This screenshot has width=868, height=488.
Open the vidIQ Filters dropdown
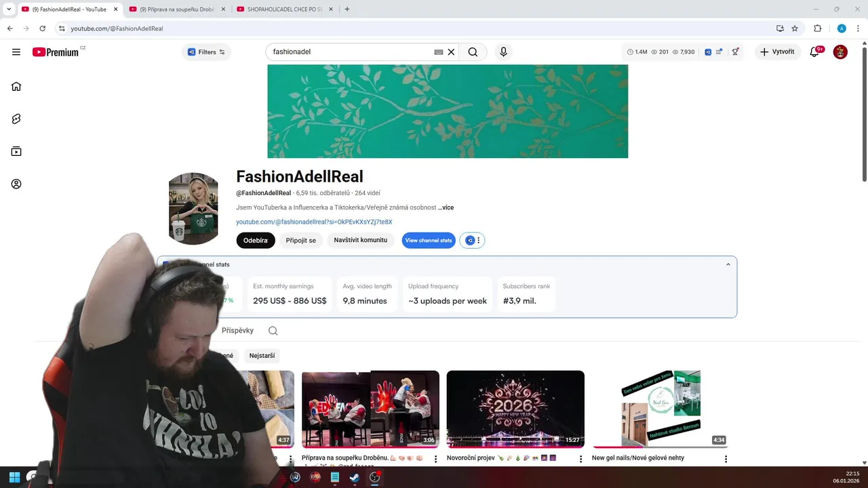pos(206,52)
